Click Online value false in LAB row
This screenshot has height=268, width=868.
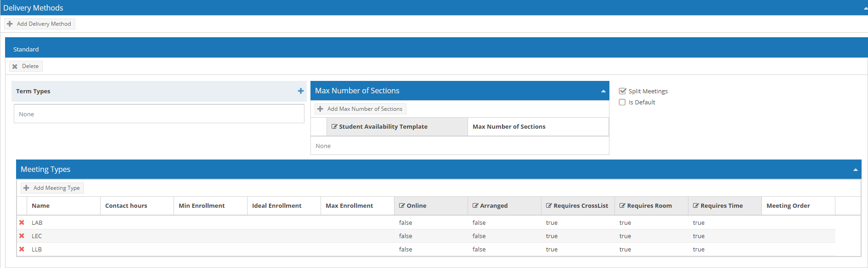[406, 222]
